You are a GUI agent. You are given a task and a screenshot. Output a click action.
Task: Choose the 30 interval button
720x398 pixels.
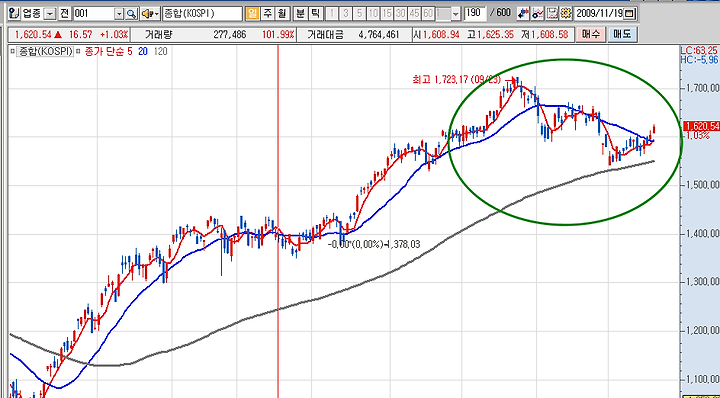(401, 14)
